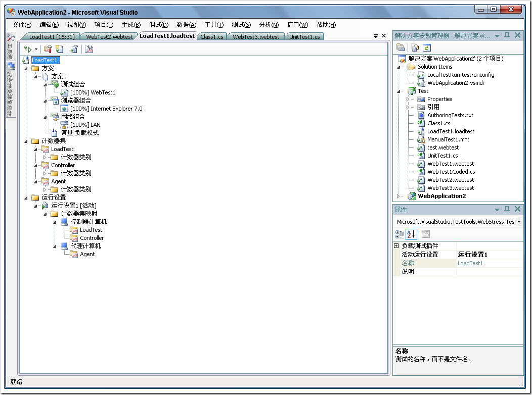Viewport: 532px width, 395px height.
Task: Pin the Solution Explorer panel
Action: [507, 35]
